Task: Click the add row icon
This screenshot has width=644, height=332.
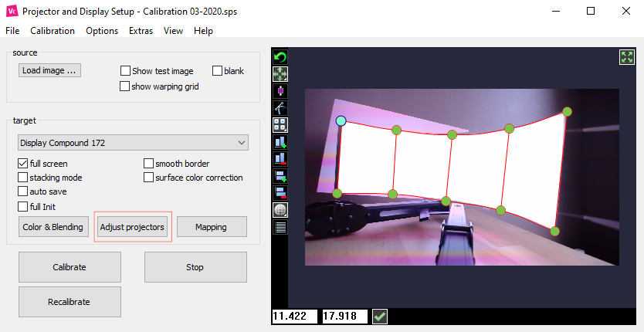Action: point(280,176)
